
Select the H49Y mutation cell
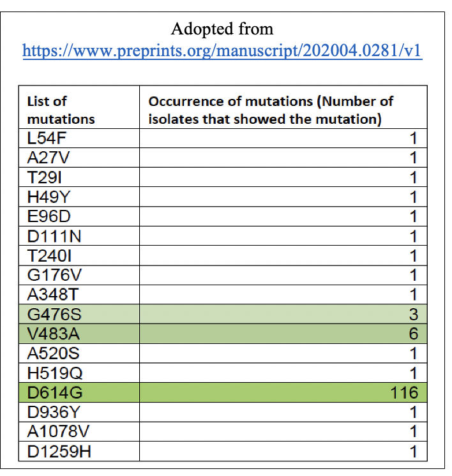(79, 197)
